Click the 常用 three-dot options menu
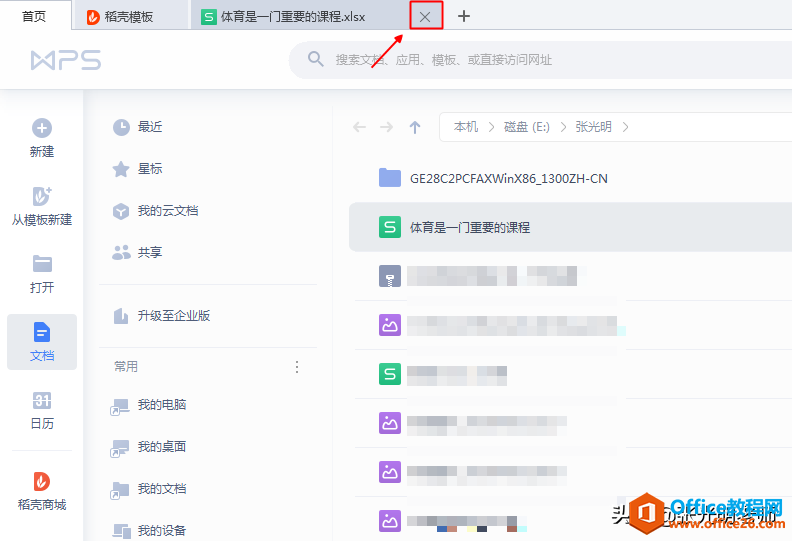This screenshot has height=541, width=792. [x=297, y=367]
